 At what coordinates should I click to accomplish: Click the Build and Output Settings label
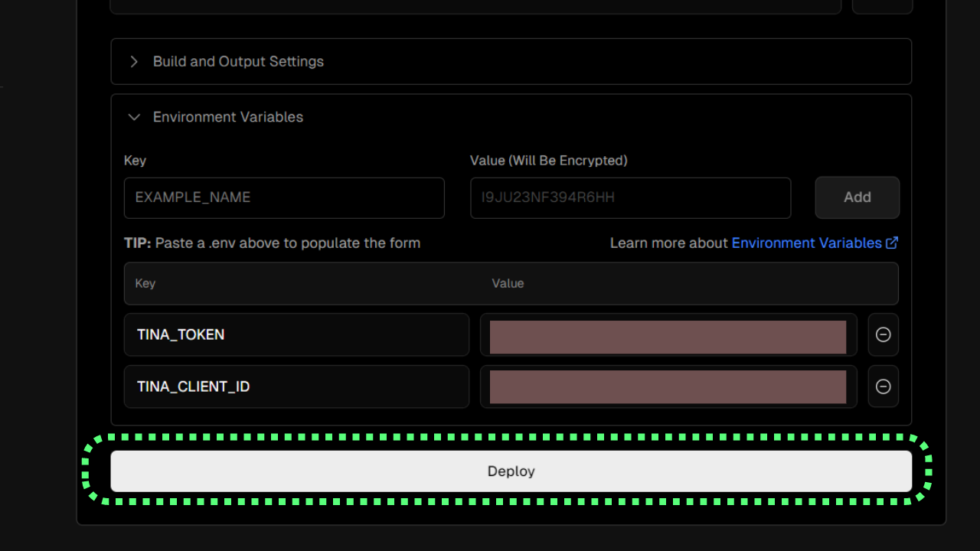pyautogui.click(x=238, y=61)
